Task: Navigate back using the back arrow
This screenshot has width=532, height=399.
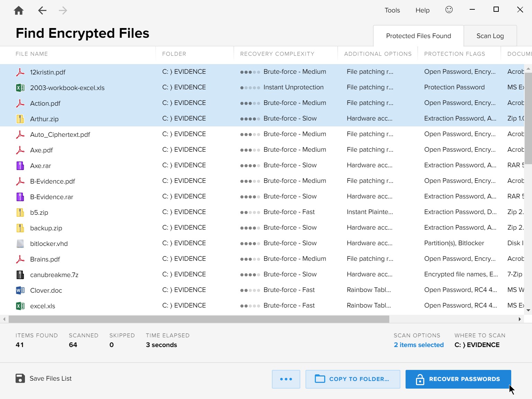Action: click(x=42, y=10)
